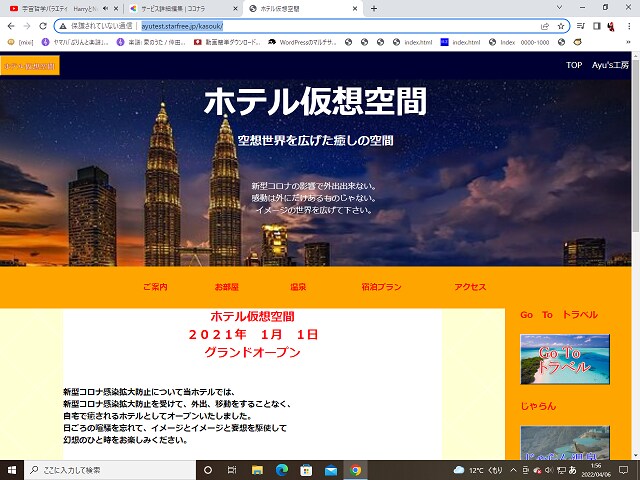Image resolution: width=640 pixels, height=480 pixels.
Task: Open Cortana circle on taskbar
Action: point(208,470)
